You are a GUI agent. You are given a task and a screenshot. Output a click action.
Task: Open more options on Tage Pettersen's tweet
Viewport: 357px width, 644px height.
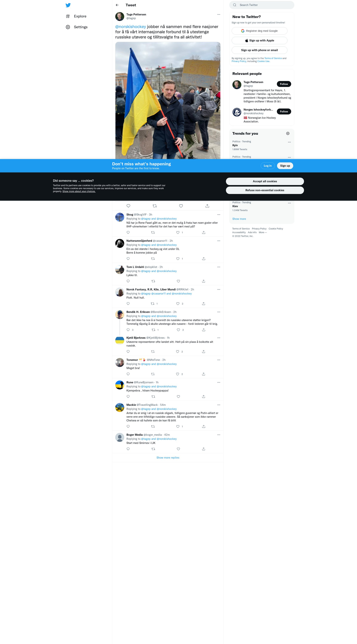pos(219,14)
